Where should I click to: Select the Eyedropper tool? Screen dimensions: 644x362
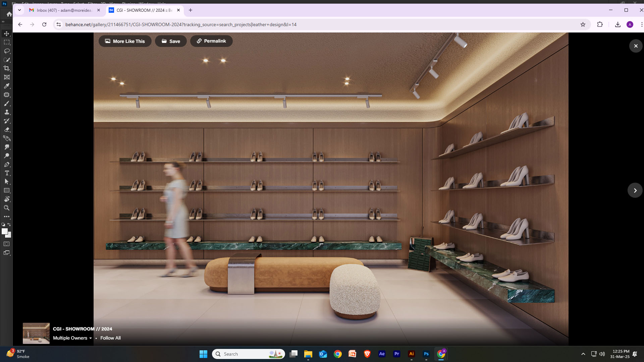coord(7,86)
